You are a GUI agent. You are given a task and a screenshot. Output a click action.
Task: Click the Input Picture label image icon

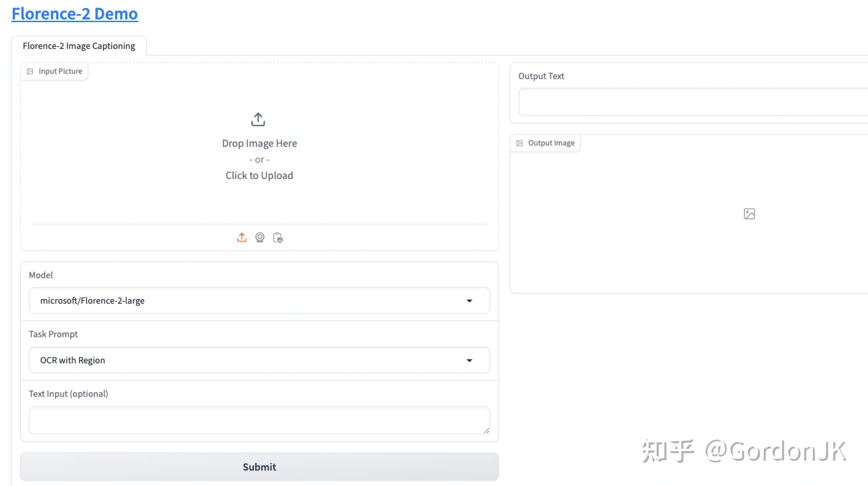point(30,71)
